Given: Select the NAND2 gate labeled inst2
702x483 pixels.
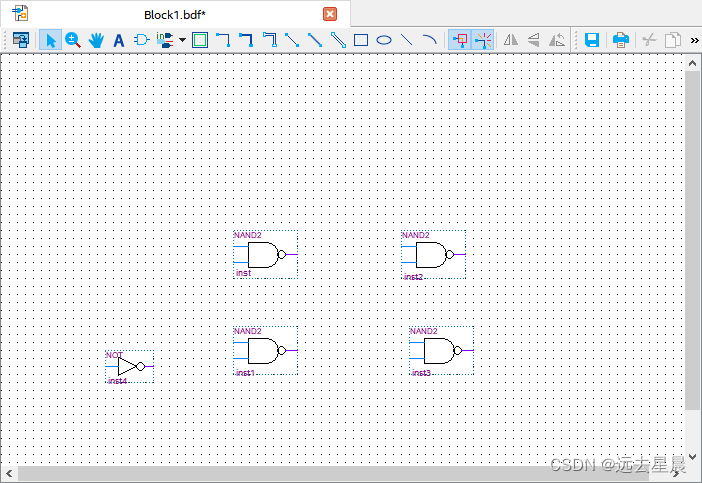Looking at the screenshot, I should 433,254.
